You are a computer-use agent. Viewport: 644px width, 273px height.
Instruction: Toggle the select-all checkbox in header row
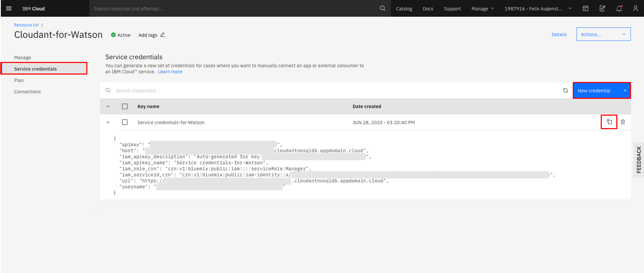pyautogui.click(x=125, y=106)
